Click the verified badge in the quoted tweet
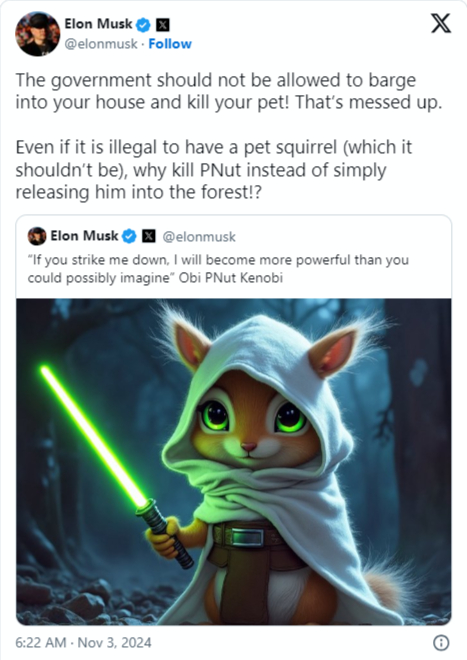Screen dimensions: 467x660 [x=129, y=237]
